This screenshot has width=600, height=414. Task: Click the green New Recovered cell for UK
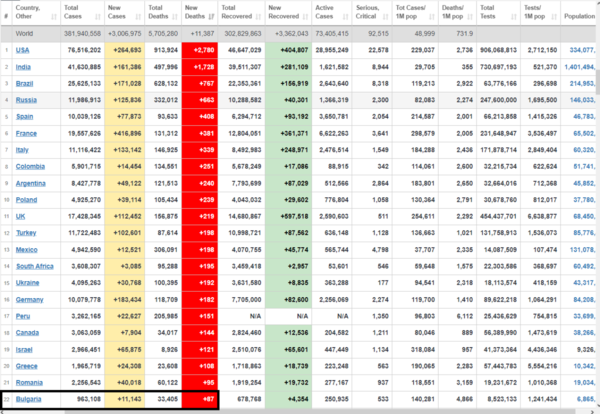(288, 216)
